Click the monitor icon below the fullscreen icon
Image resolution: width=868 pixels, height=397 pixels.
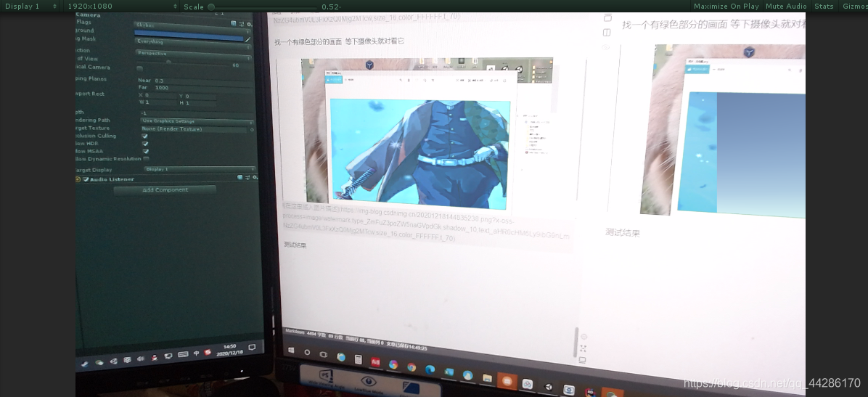(582, 360)
